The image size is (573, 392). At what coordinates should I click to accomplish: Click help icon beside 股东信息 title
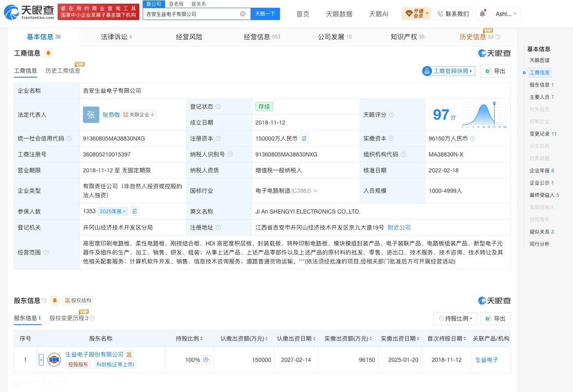[44, 300]
